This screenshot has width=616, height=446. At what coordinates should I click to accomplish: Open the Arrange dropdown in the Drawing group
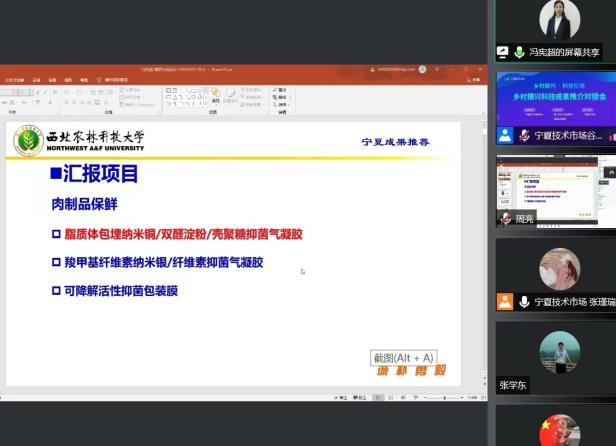click(216, 95)
